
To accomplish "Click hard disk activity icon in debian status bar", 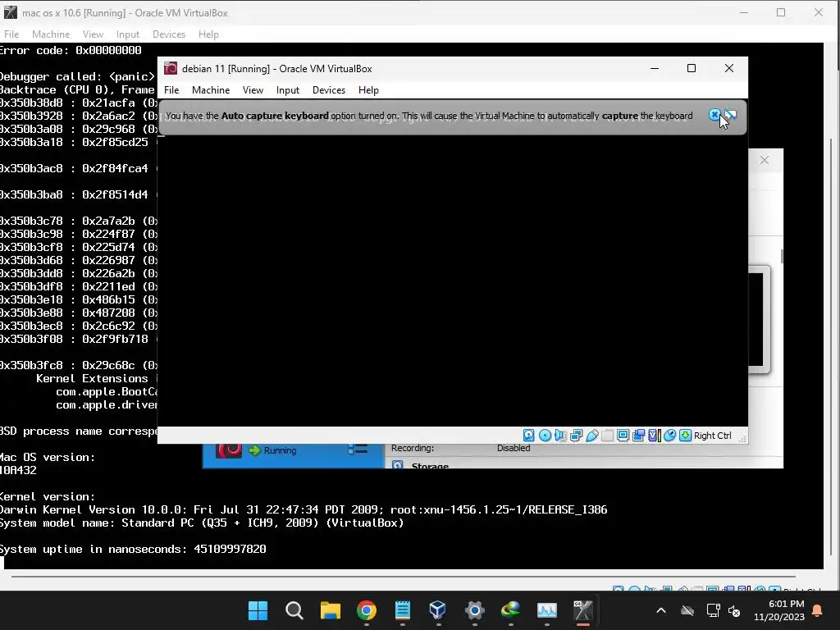I will coord(529,436).
